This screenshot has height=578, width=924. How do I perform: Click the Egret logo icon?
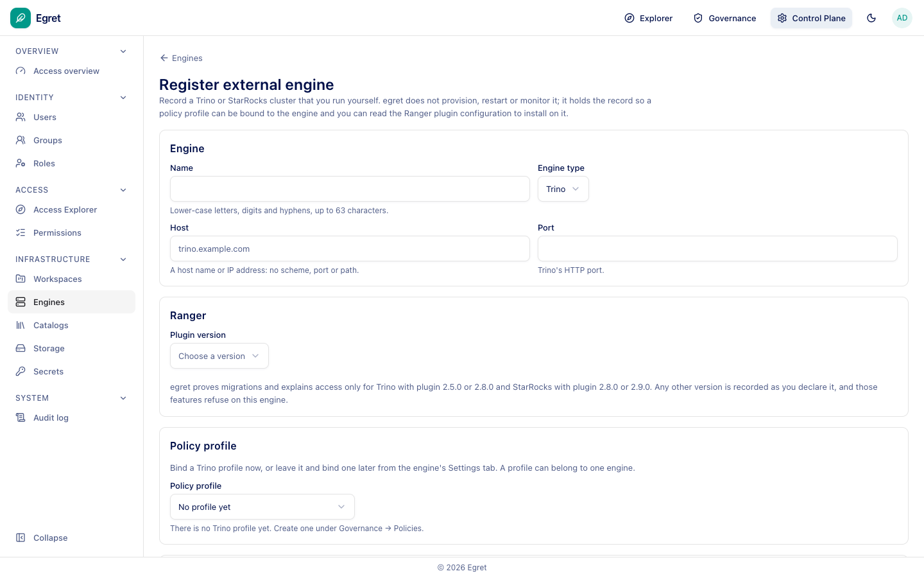pyautogui.click(x=21, y=18)
